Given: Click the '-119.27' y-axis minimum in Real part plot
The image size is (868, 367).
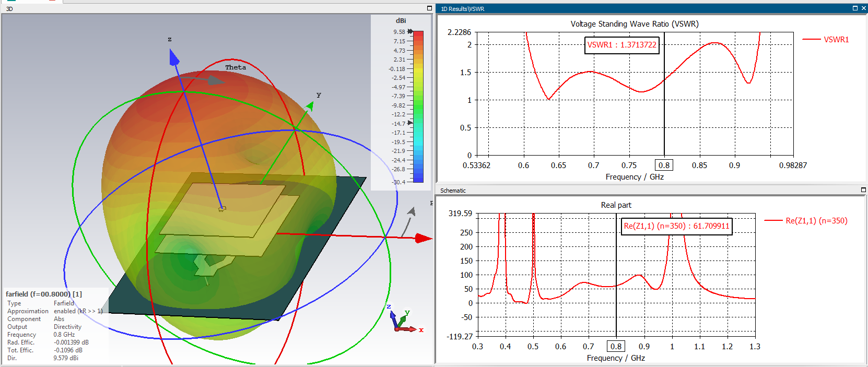Looking at the screenshot, I should pos(460,337).
